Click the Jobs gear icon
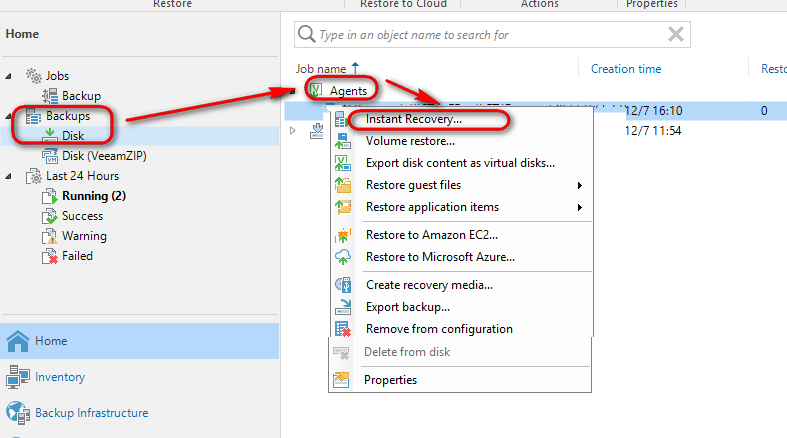Viewport: 787px width, 438px height. point(34,76)
